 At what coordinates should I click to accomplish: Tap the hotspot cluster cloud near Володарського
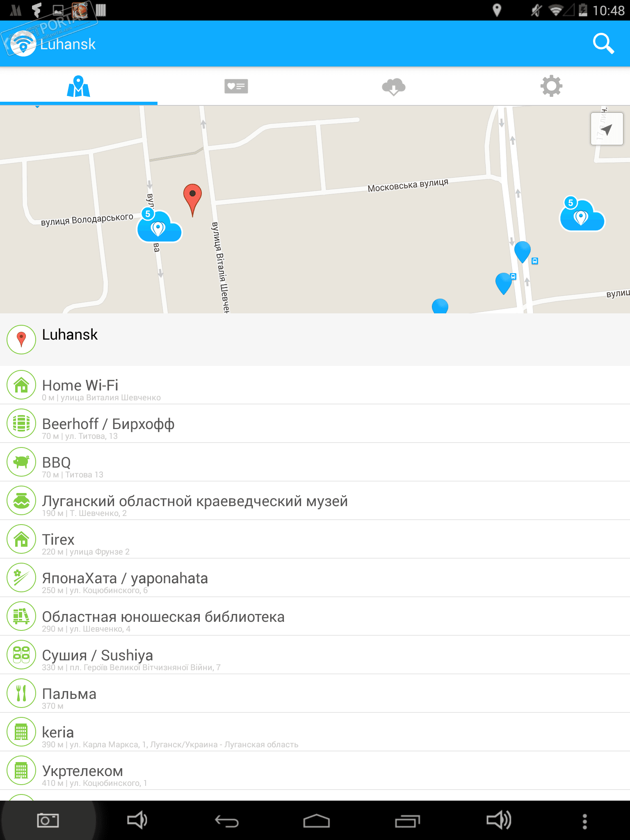tap(159, 225)
